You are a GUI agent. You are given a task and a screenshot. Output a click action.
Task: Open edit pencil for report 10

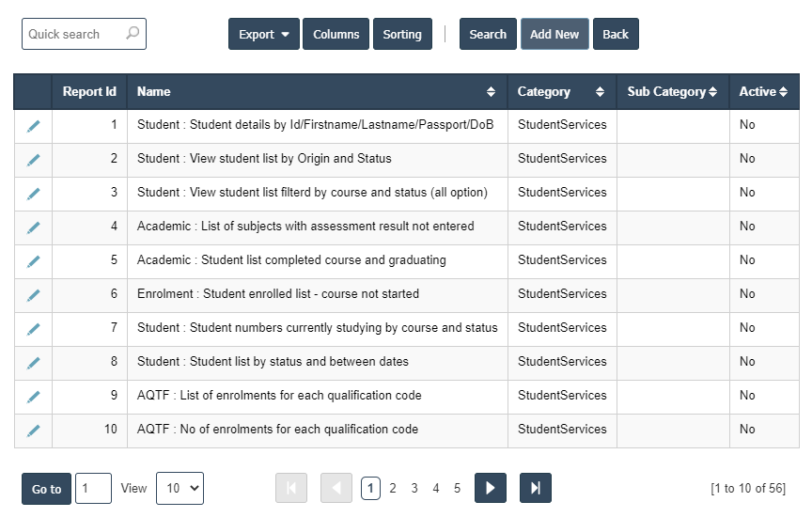pyautogui.click(x=33, y=431)
